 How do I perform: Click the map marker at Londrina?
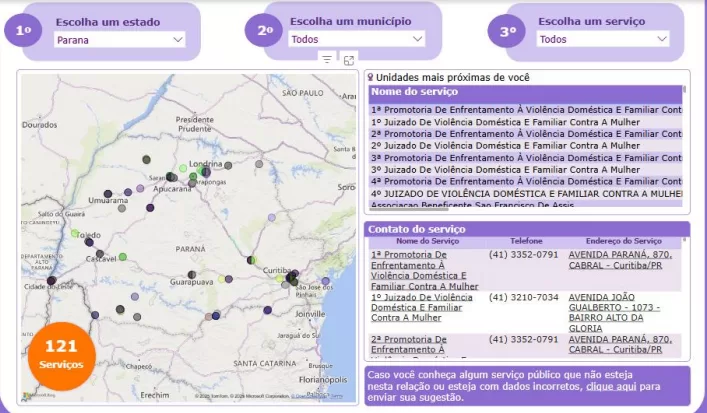(x=206, y=172)
